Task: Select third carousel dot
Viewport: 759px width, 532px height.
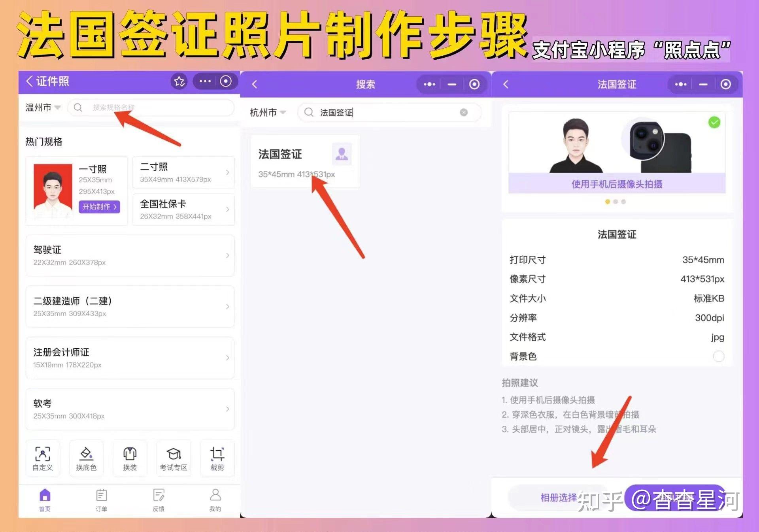Action: pyautogui.click(x=623, y=202)
